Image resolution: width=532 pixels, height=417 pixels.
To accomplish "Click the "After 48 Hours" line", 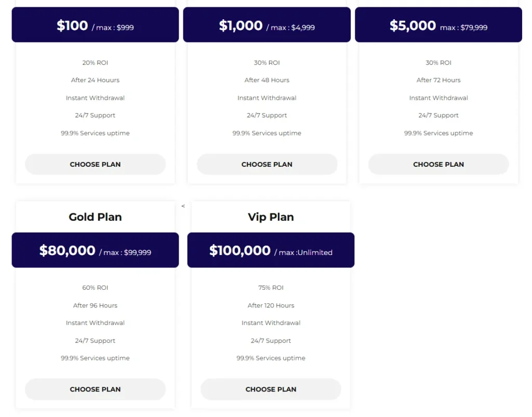I will tap(267, 80).
